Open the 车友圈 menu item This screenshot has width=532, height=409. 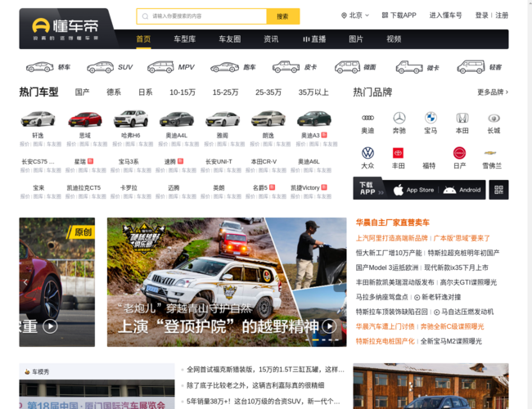click(x=230, y=39)
